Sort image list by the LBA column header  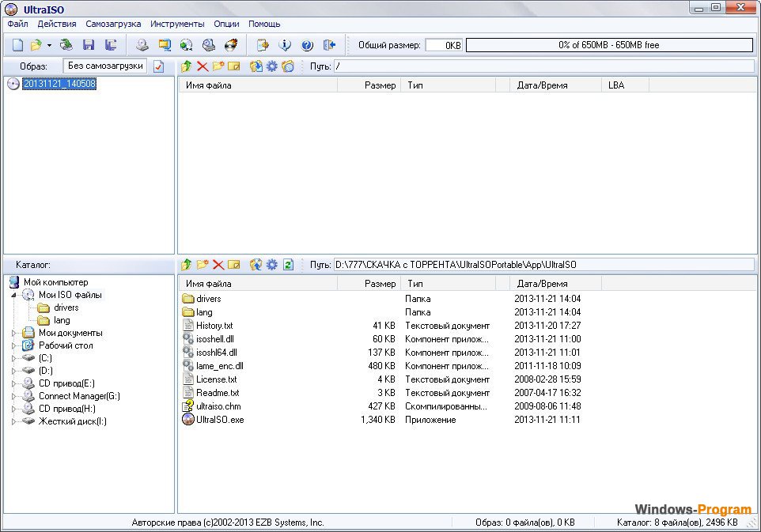625,85
